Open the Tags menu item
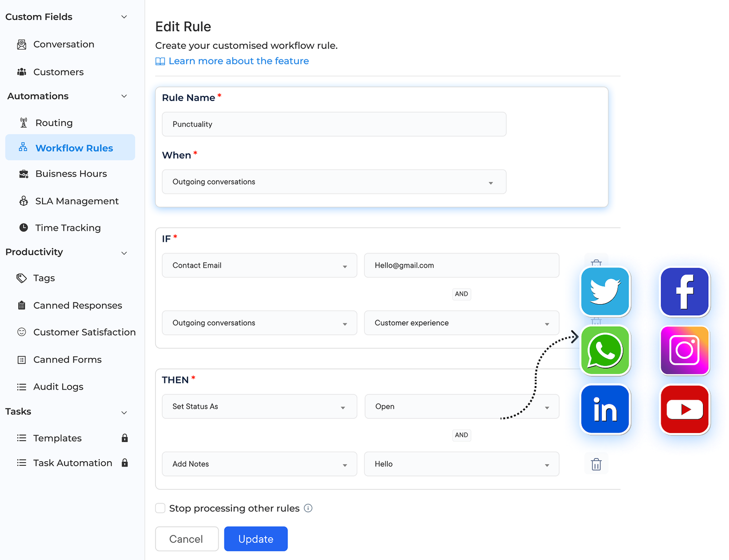729x560 pixels. tap(44, 278)
